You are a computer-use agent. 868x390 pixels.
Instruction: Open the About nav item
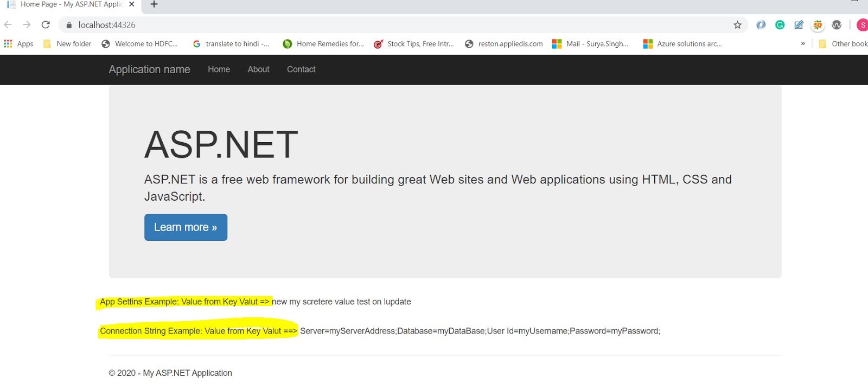tap(258, 69)
